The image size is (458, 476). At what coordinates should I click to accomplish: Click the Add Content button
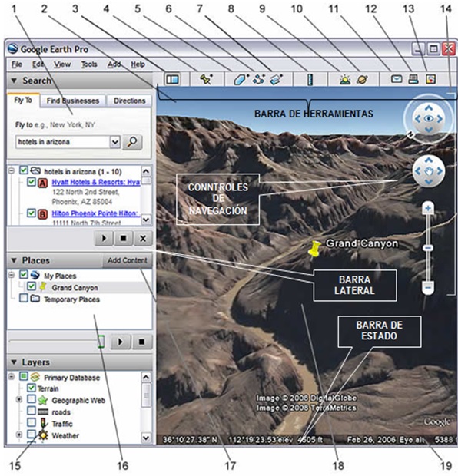127,260
